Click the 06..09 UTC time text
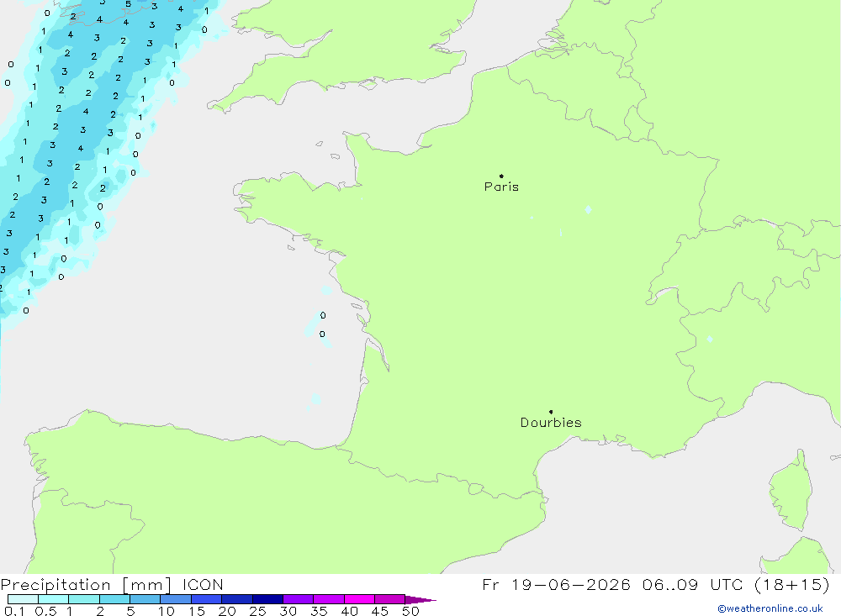841x616 pixels. [x=692, y=584]
